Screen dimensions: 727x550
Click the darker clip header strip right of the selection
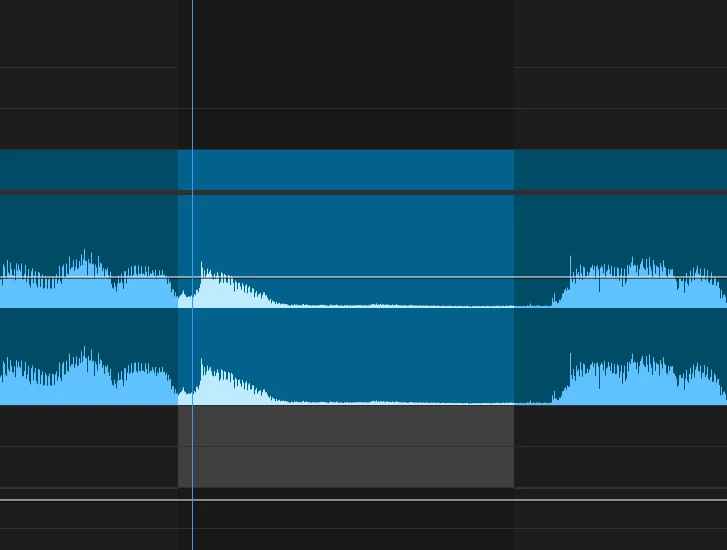620,169
